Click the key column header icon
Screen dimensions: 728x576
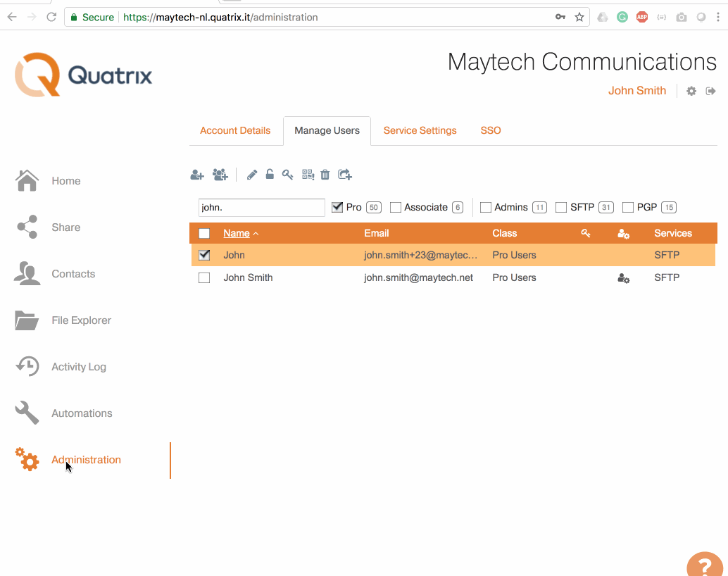tap(586, 233)
